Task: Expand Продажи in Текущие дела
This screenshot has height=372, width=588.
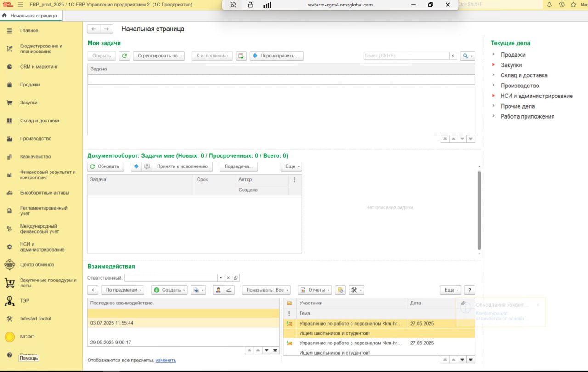Action: click(513, 55)
